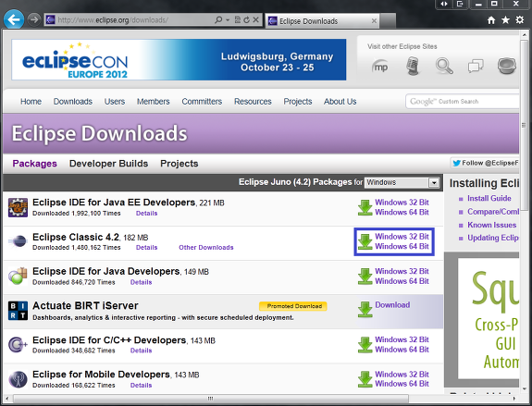Image resolution: width=532 pixels, height=406 pixels.
Task: Open Other Downloads link for Eclipse Classic
Action: [206, 248]
